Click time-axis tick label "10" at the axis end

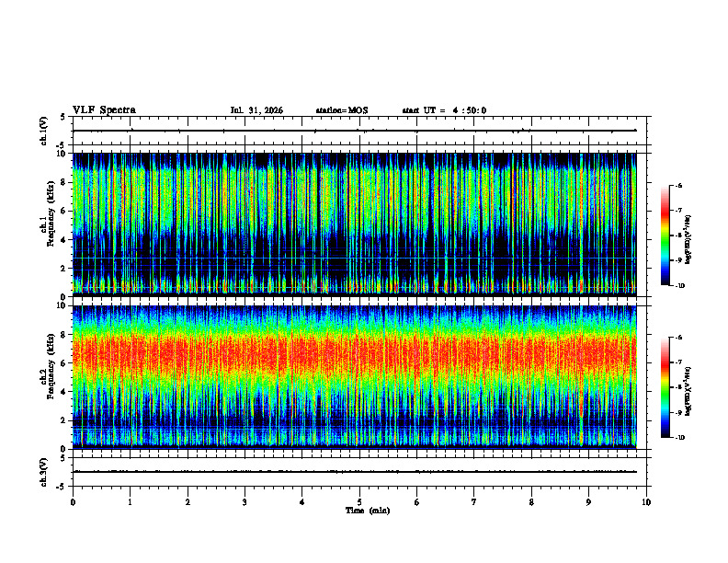[x=646, y=502]
